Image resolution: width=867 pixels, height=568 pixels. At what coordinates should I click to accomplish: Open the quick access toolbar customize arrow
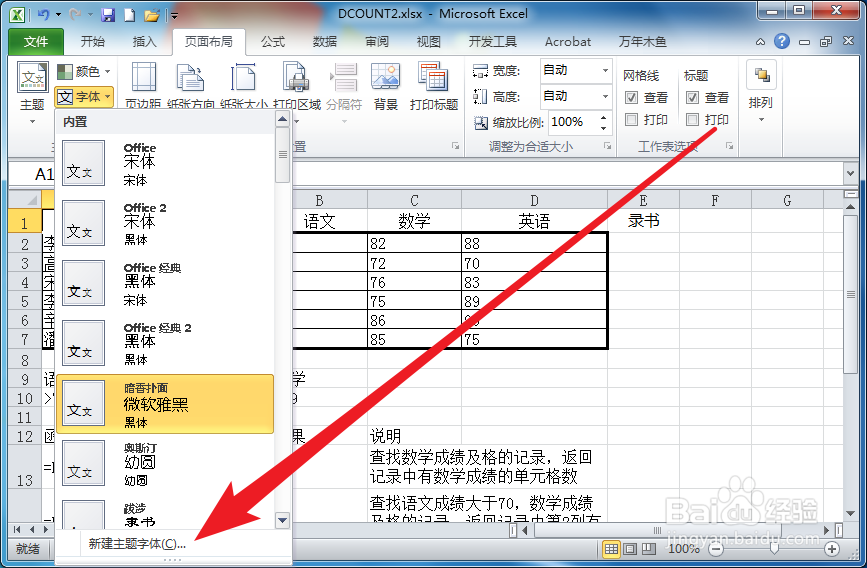(x=174, y=15)
